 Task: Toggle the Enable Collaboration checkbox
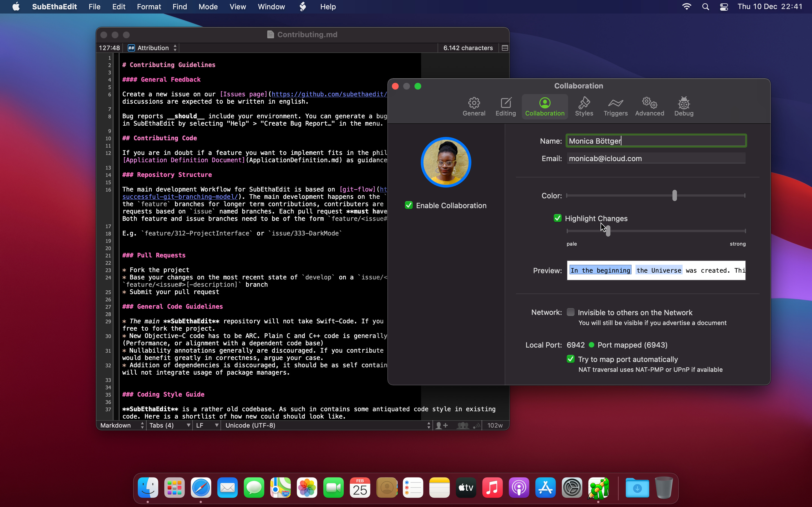pyautogui.click(x=409, y=206)
